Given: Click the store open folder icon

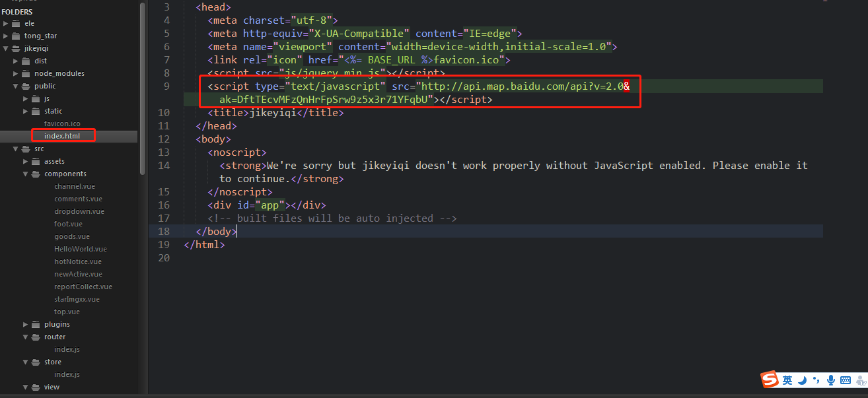Looking at the screenshot, I should coord(36,362).
